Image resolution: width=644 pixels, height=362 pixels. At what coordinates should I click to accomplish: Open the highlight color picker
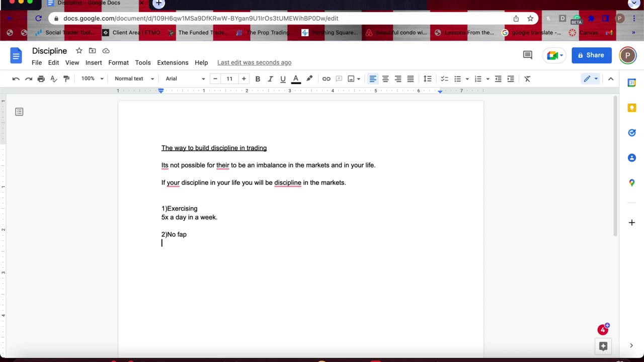pos(309,79)
